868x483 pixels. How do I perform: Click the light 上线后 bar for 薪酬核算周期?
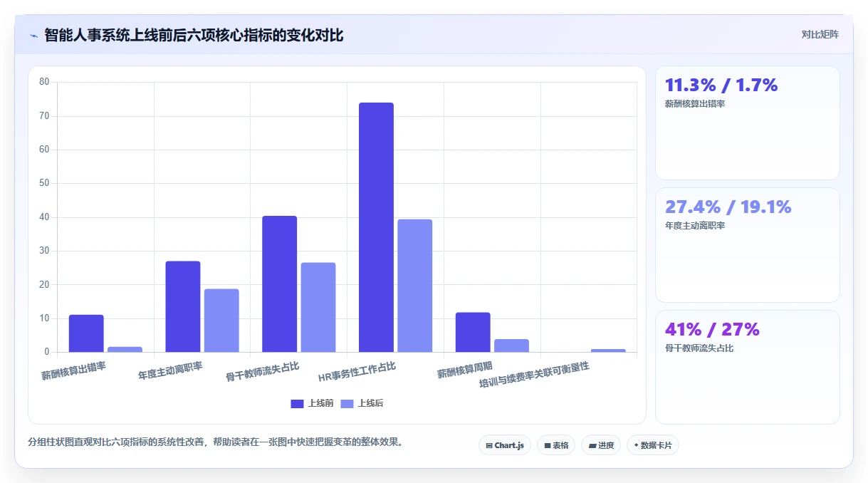point(511,346)
